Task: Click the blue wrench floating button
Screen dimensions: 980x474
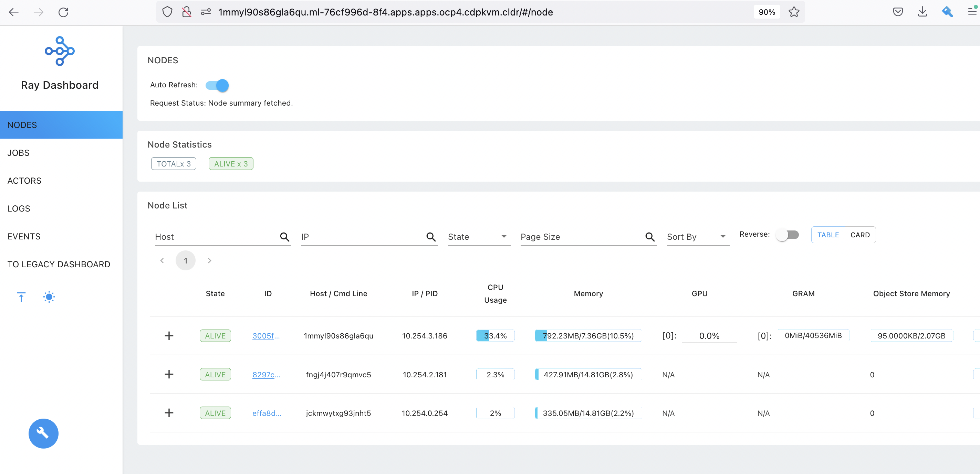Action: (x=43, y=433)
